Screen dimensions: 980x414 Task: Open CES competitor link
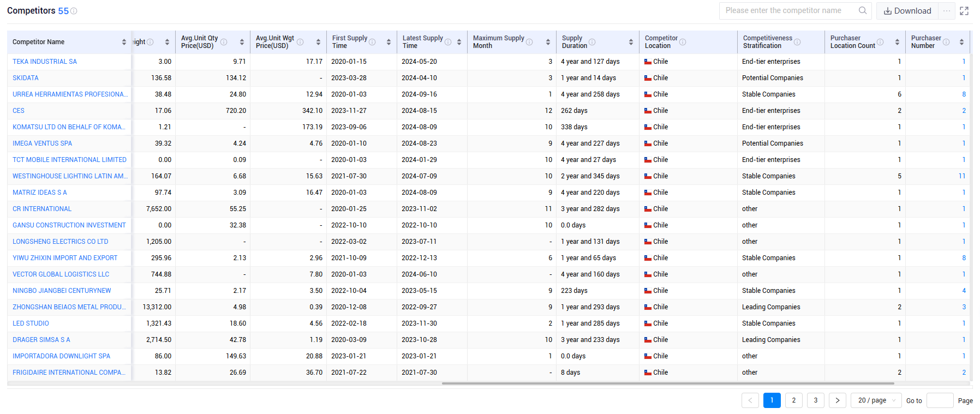(x=19, y=111)
